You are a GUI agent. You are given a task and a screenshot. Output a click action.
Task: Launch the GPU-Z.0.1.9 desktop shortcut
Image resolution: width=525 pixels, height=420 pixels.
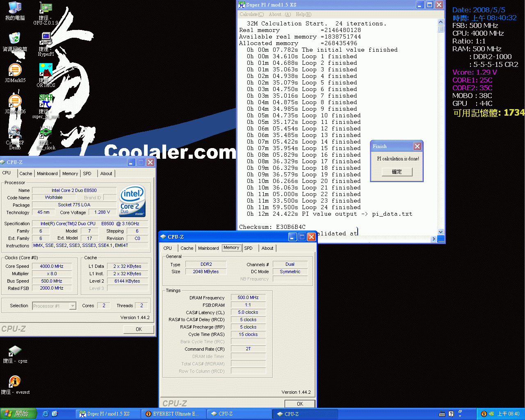(46, 14)
